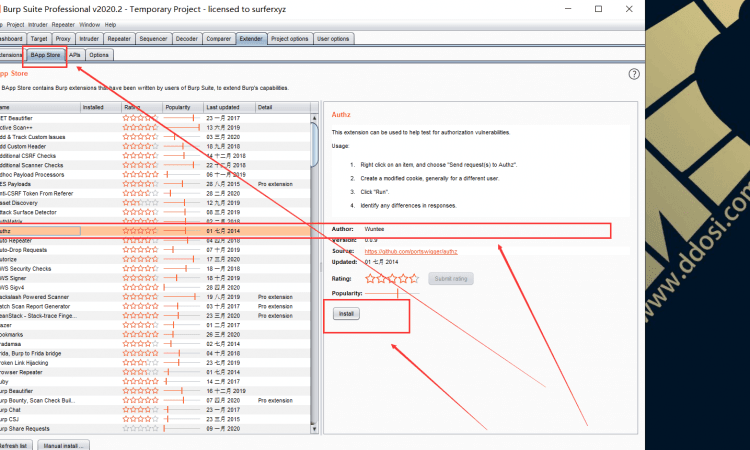Select the Add & Track Custom Issues row

(155, 137)
